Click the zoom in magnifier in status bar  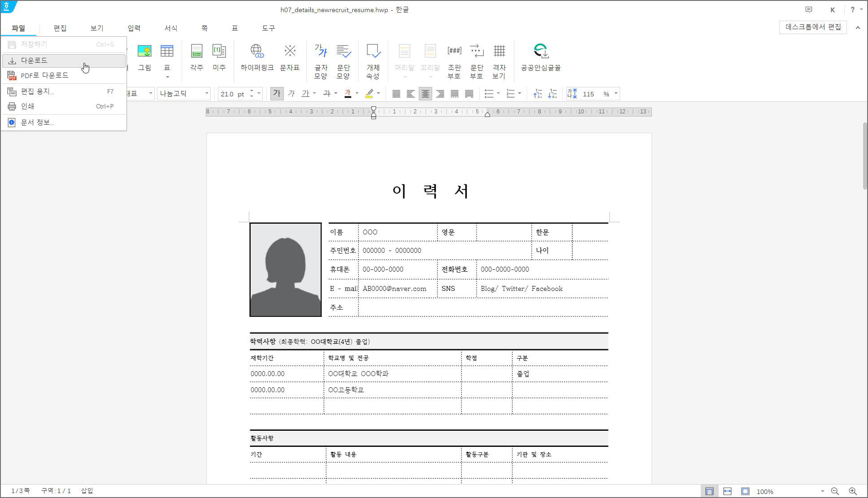[x=852, y=491]
